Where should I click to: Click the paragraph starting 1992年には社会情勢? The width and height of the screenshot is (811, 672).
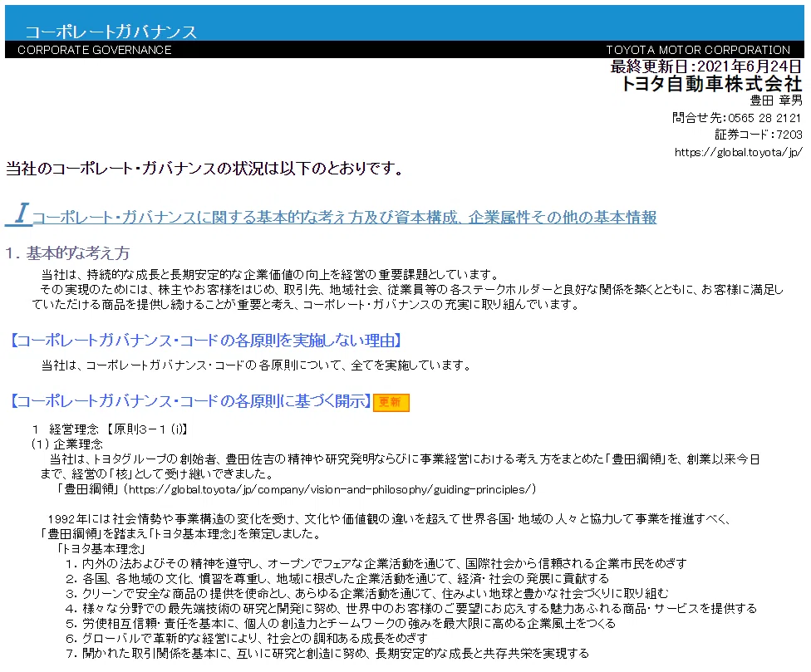click(386, 527)
